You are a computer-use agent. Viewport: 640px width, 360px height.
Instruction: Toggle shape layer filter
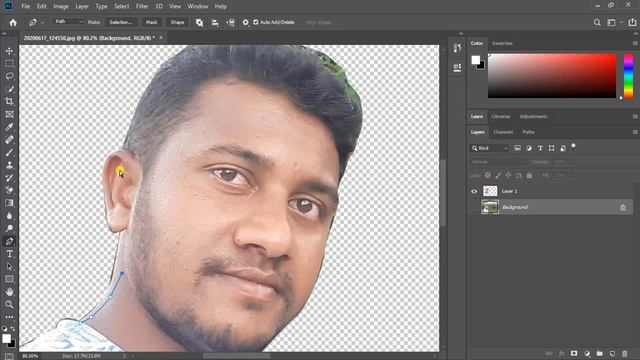[551, 148]
